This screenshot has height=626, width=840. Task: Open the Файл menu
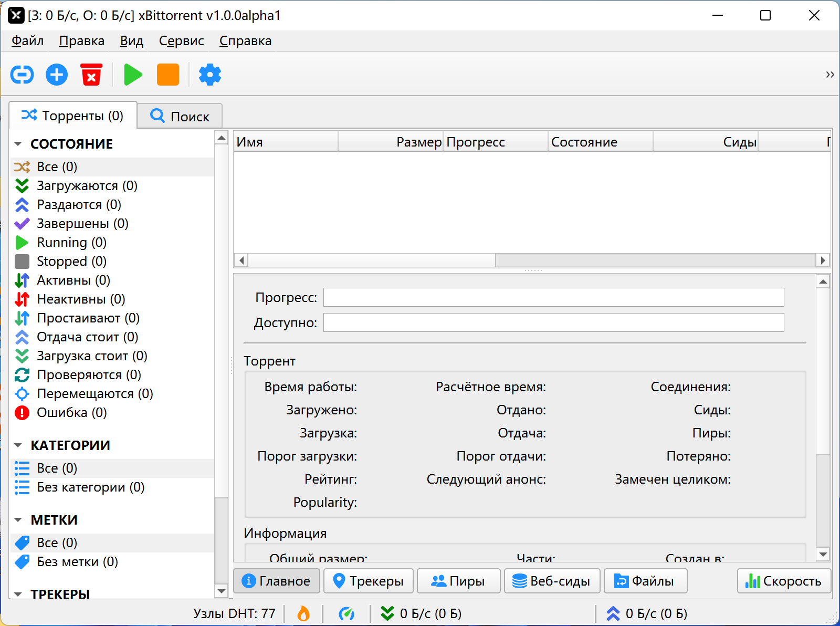click(27, 41)
